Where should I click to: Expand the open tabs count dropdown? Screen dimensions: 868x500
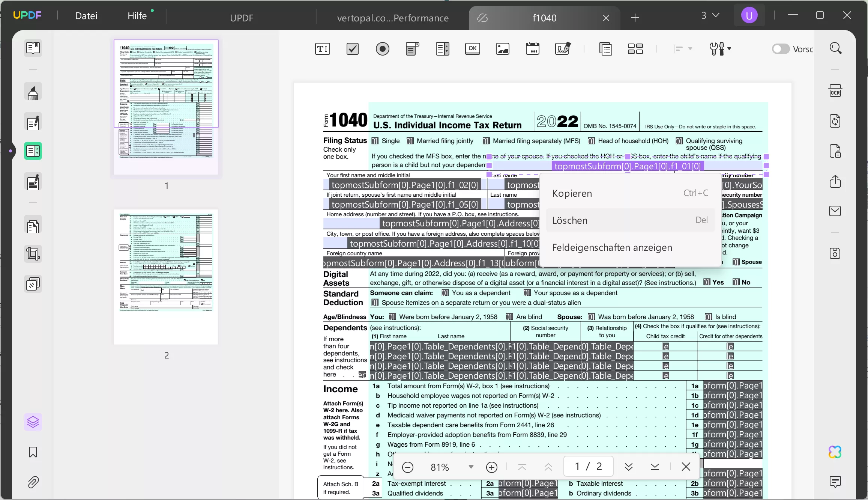[710, 15]
